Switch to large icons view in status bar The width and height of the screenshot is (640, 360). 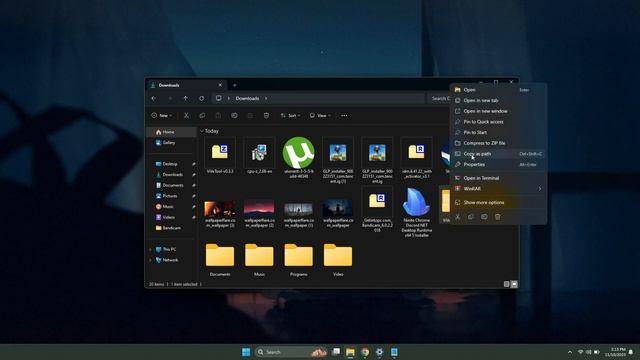point(514,284)
